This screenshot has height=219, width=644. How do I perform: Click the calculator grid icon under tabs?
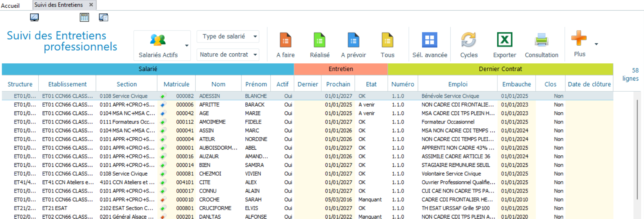coord(84,17)
